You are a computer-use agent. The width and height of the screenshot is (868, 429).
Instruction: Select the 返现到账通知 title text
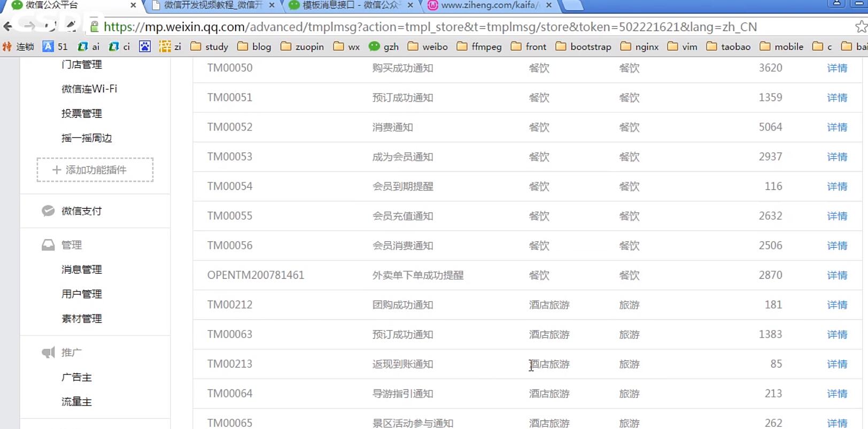[402, 364]
